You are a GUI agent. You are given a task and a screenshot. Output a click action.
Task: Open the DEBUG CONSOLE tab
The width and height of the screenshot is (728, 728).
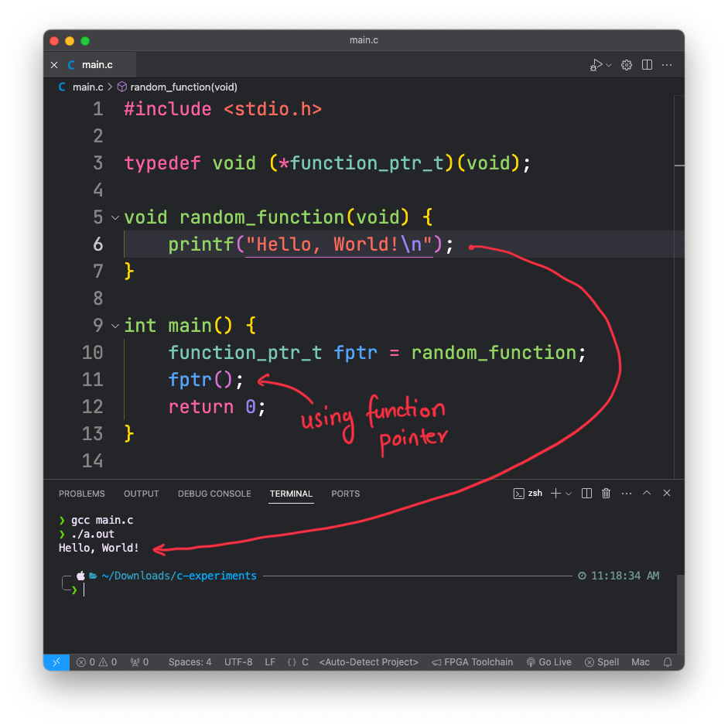pyautogui.click(x=214, y=494)
